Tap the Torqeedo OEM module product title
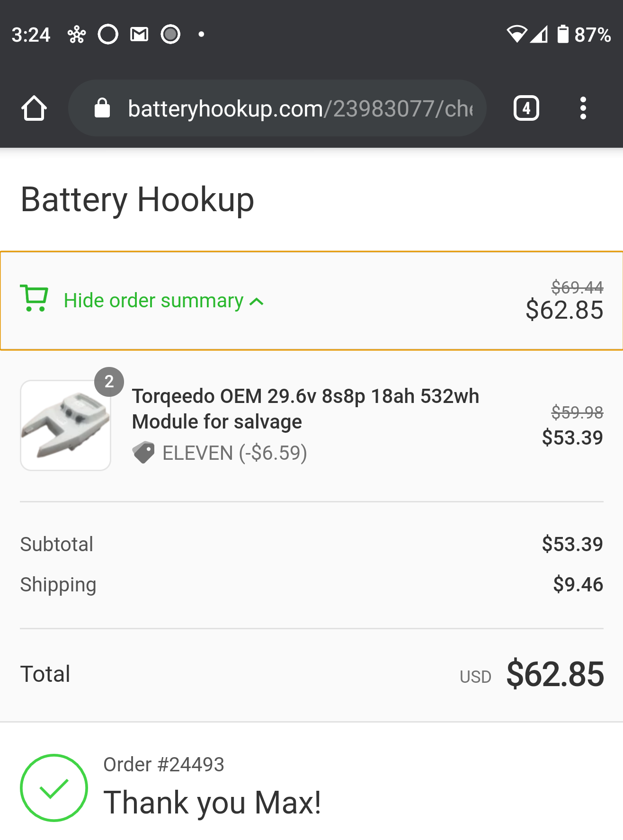Viewport: 623px width, 840px height. pyautogui.click(x=305, y=409)
